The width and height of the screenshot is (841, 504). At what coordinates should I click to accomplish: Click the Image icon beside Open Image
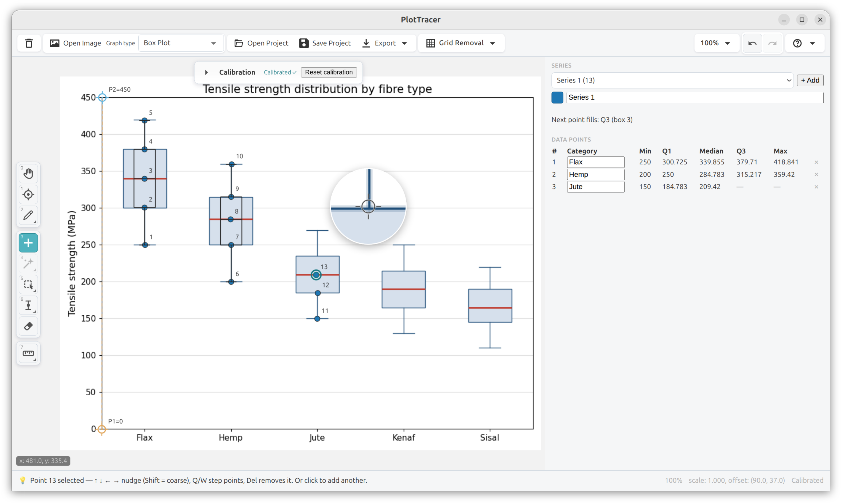pos(54,43)
